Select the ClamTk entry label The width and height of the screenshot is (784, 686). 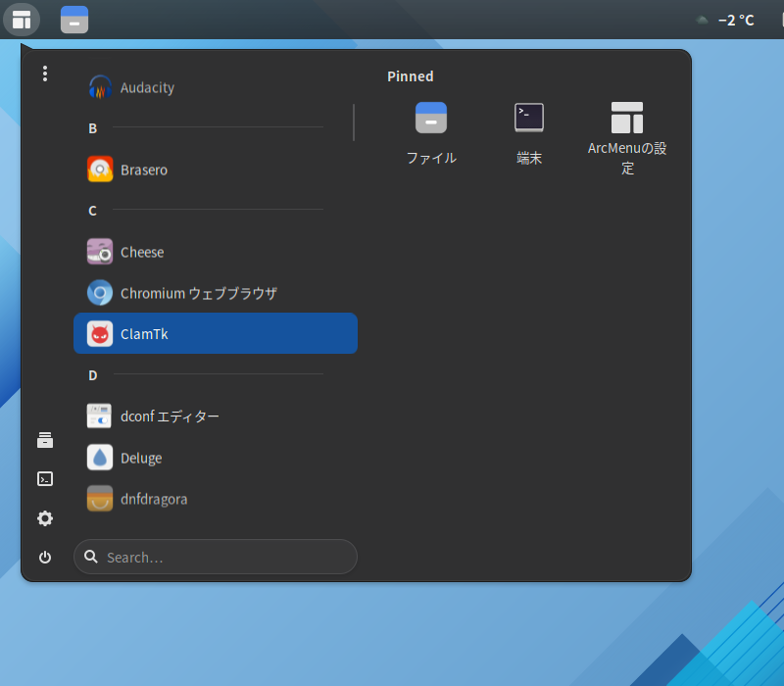(144, 334)
